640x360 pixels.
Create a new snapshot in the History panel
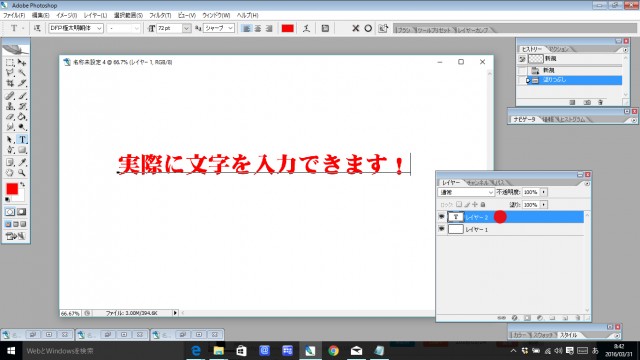587,102
